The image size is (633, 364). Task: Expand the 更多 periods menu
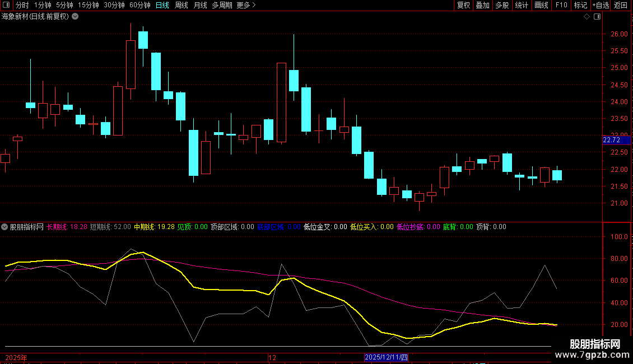pyautogui.click(x=246, y=5)
